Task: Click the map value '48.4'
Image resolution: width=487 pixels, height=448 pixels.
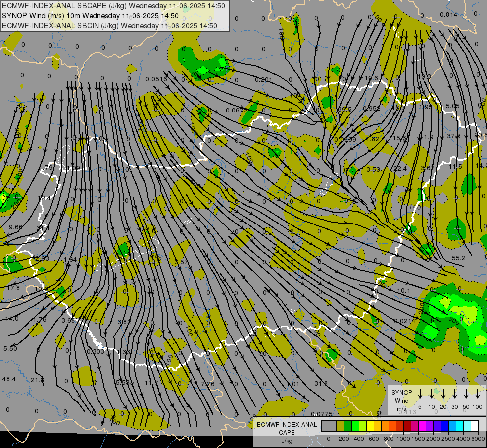Action: click(x=9, y=379)
